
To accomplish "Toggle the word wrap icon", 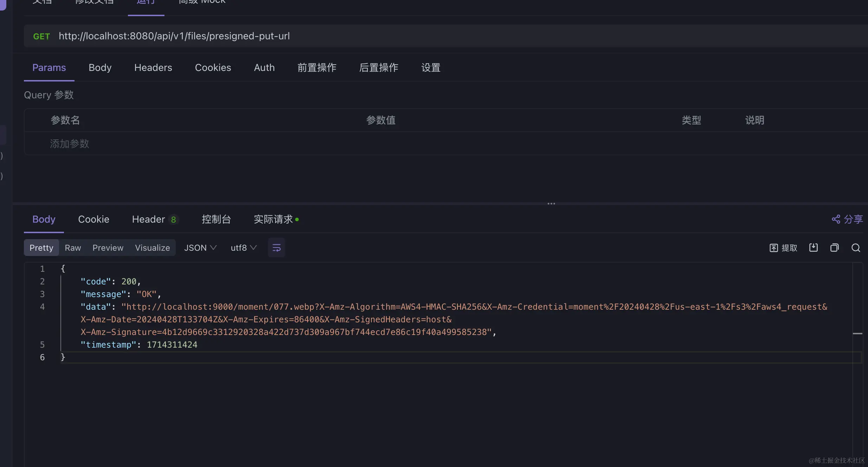I will click(276, 248).
